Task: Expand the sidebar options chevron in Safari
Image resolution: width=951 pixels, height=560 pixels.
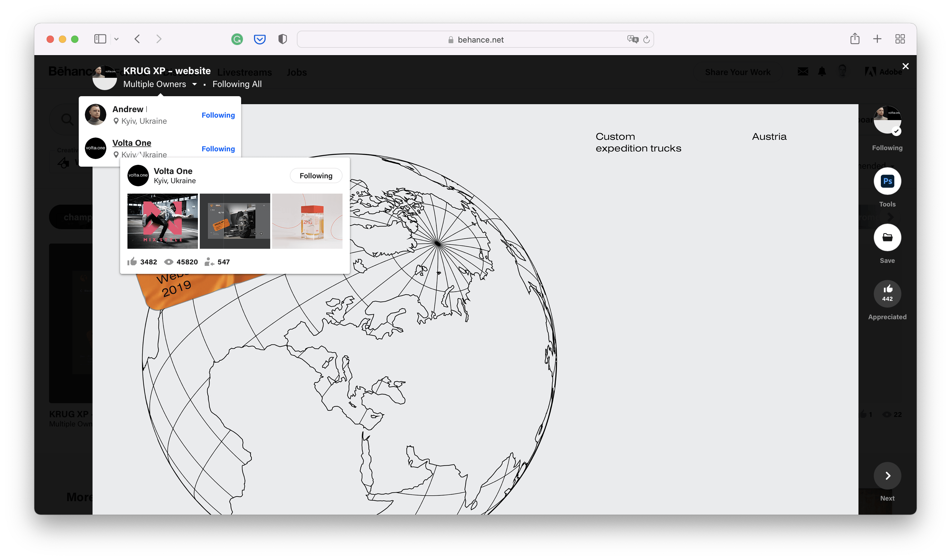Action: tap(117, 39)
